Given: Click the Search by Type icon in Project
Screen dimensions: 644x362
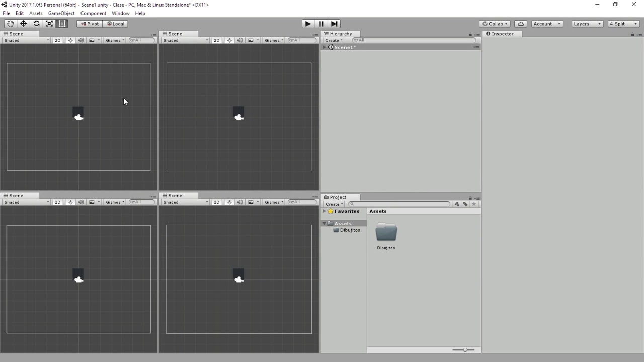Looking at the screenshot, I should pos(457,204).
